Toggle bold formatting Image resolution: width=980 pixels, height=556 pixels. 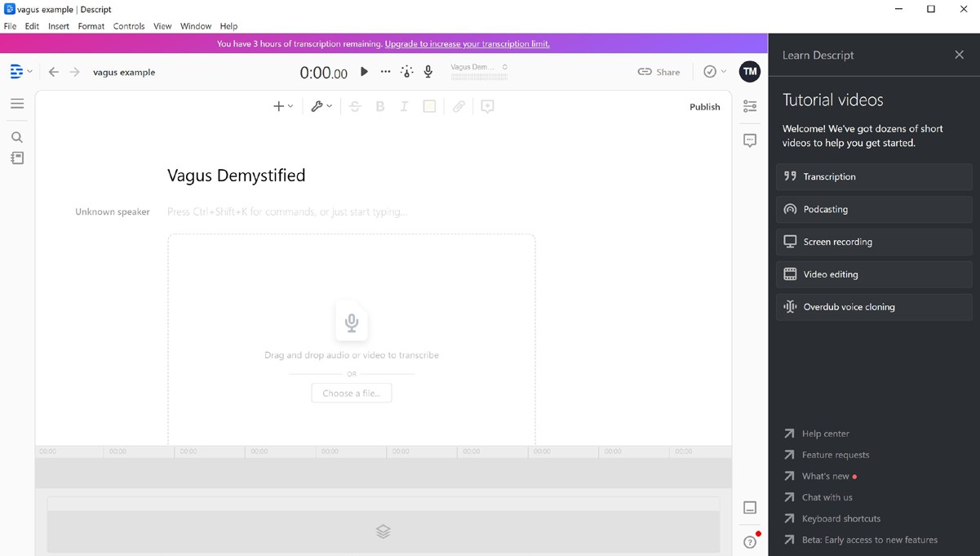(379, 106)
